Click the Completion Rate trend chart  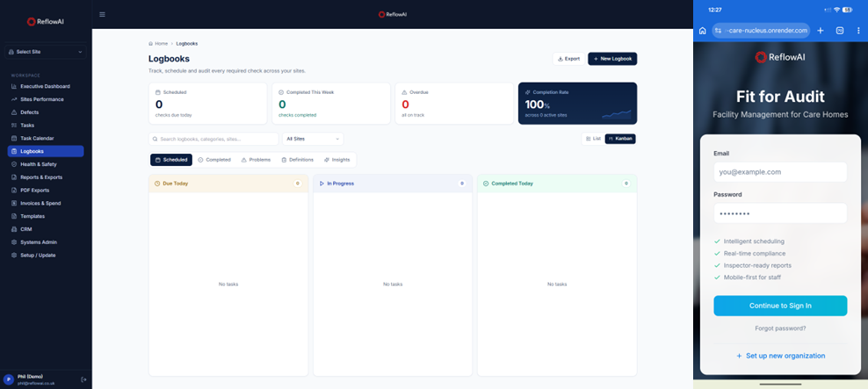(x=616, y=114)
